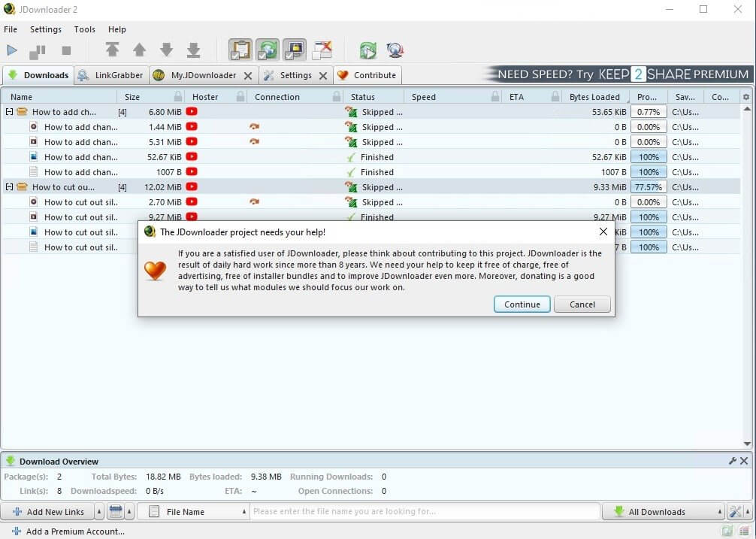The width and height of the screenshot is (756, 539).
Task: Switch to the Downloads tab
Action: pos(38,75)
